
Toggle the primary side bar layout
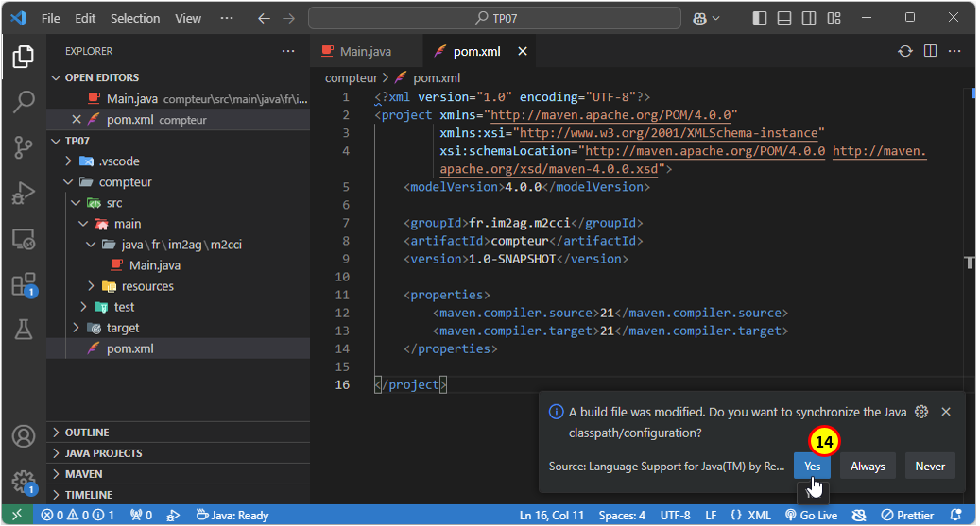tap(760, 18)
